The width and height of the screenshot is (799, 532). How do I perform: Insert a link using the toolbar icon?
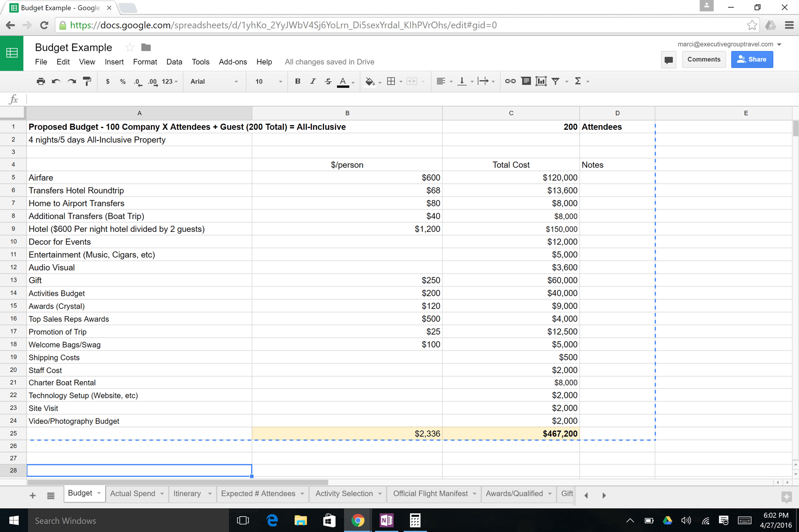pyautogui.click(x=510, y=81)
